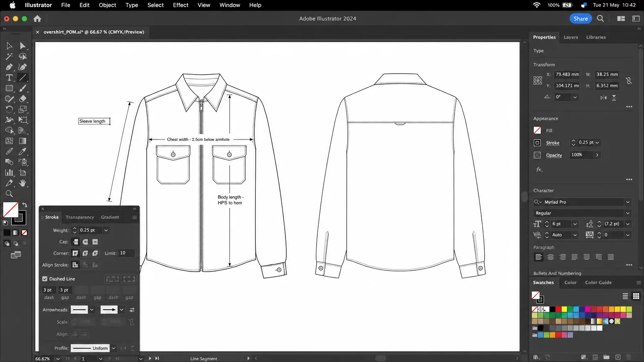The height and width of the screenshot is (362, 644).
Task: Click the Fill swatch in Appearance
Action: click(537, 130)
